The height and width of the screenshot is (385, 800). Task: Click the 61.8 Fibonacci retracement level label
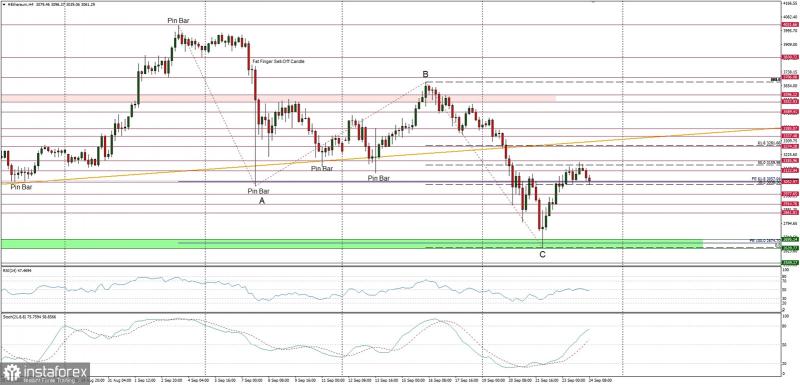pyautogui.click(x=769, y=143)
